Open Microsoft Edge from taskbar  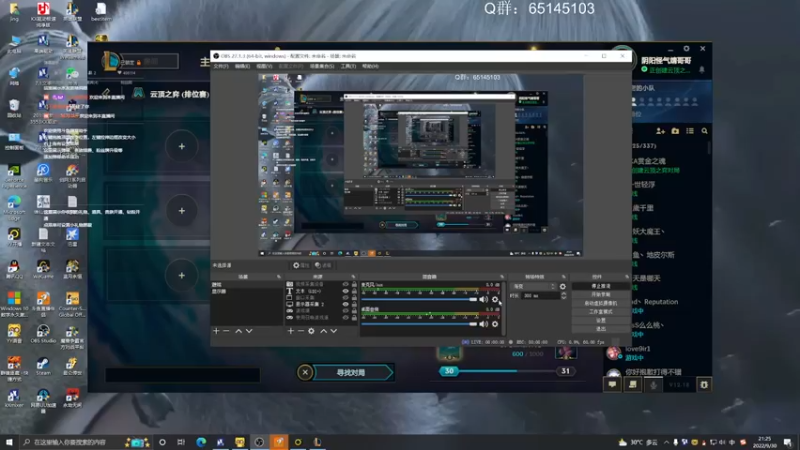click(201, 442)
